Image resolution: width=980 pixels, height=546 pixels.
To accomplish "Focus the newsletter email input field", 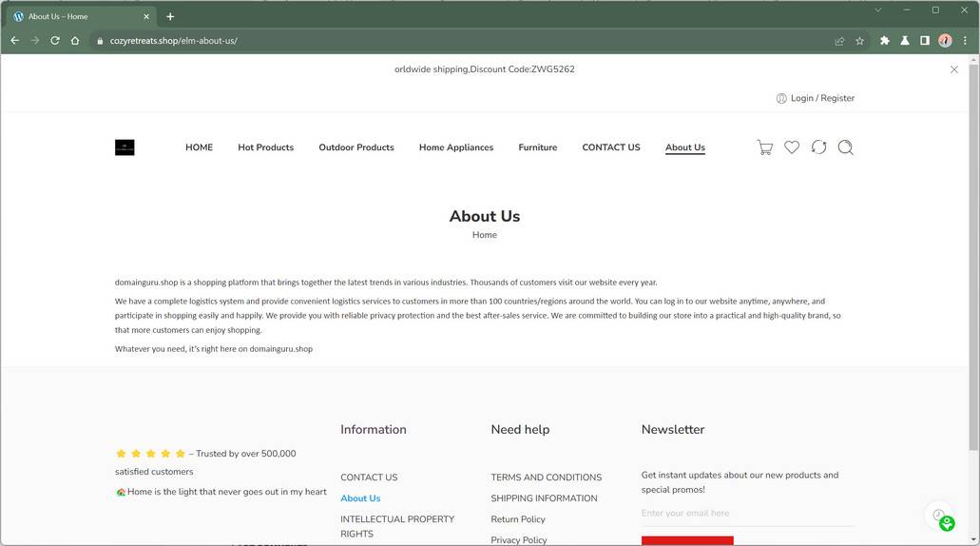I will 747,514.
